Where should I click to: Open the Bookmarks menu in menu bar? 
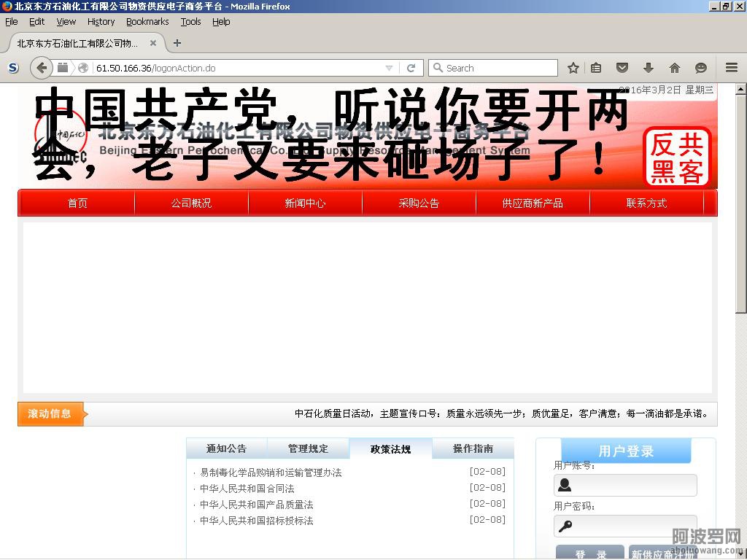(x=147, y=22)
